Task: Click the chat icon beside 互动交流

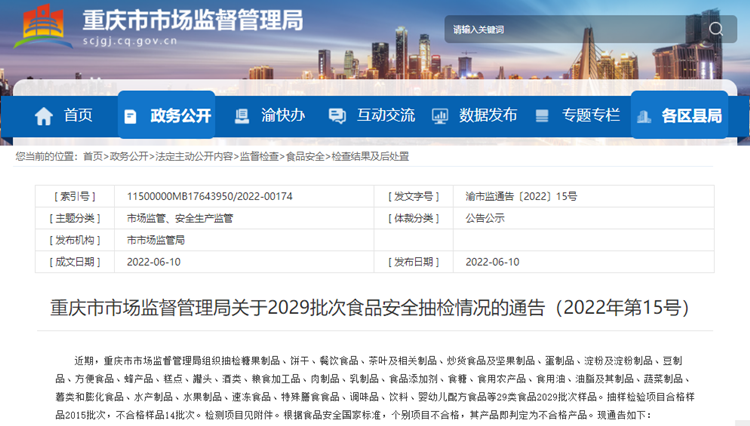Action: point(337,116)
